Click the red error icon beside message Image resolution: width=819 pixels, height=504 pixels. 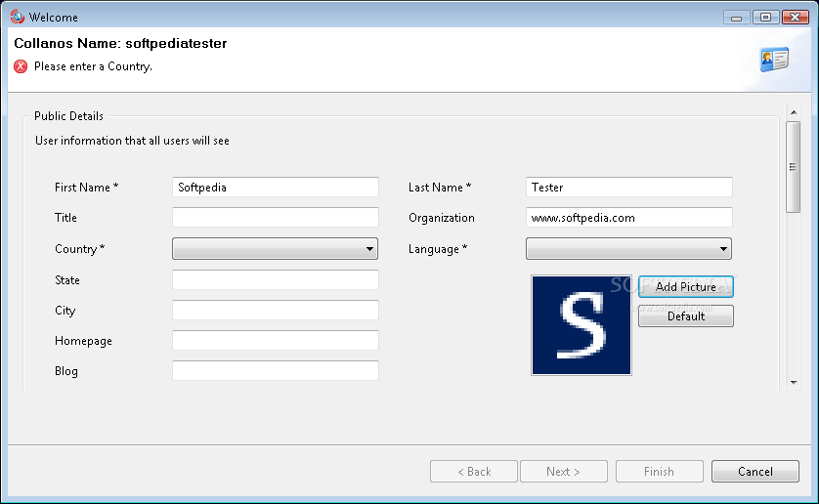coord(21,66)
